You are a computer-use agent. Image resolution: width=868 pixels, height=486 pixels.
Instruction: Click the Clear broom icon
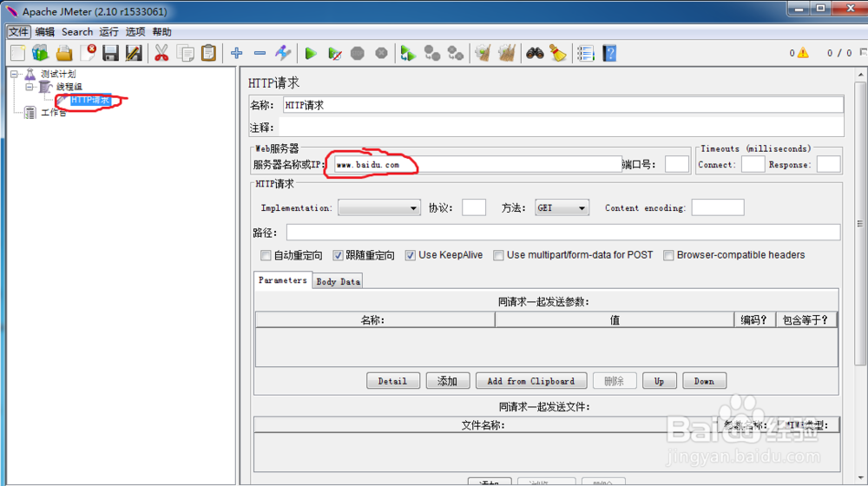click(483, 53)
